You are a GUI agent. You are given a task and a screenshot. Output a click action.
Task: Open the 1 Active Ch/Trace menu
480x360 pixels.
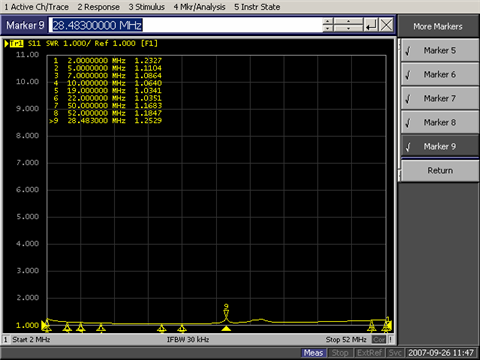pyautogui.click(x=36, y=7)
